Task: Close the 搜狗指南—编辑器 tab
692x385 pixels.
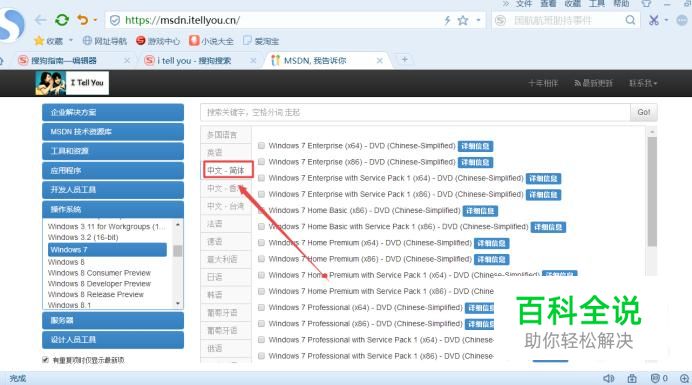Action: 127,60
